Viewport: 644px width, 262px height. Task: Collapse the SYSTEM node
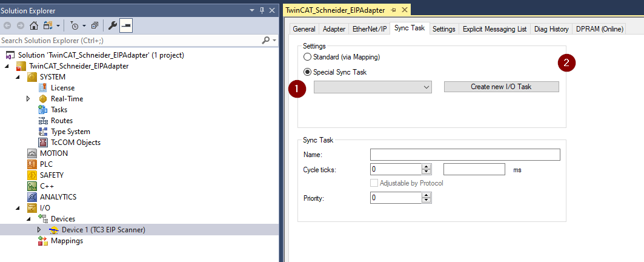[17, 77]
